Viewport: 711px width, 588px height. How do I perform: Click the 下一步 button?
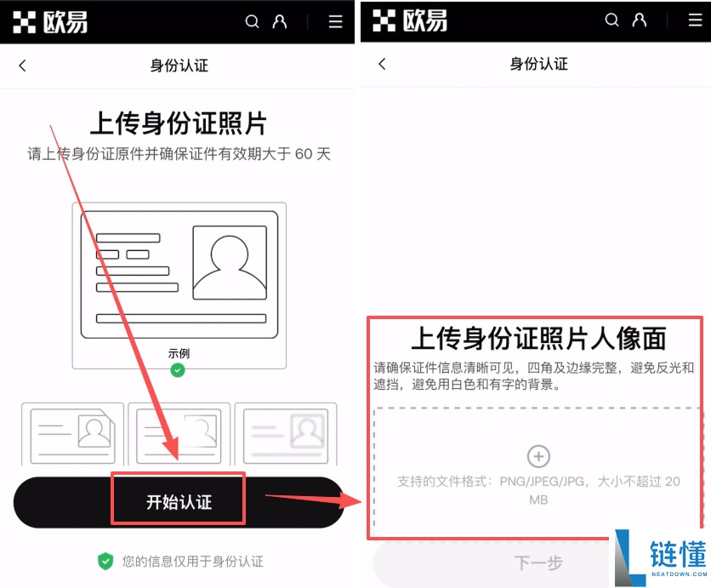coord(538,563)
